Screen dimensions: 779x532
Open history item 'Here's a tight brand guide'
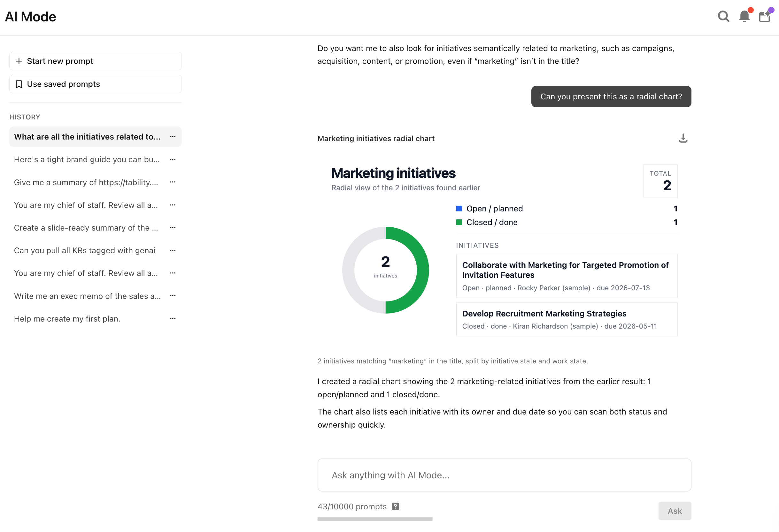coord(87,159)
